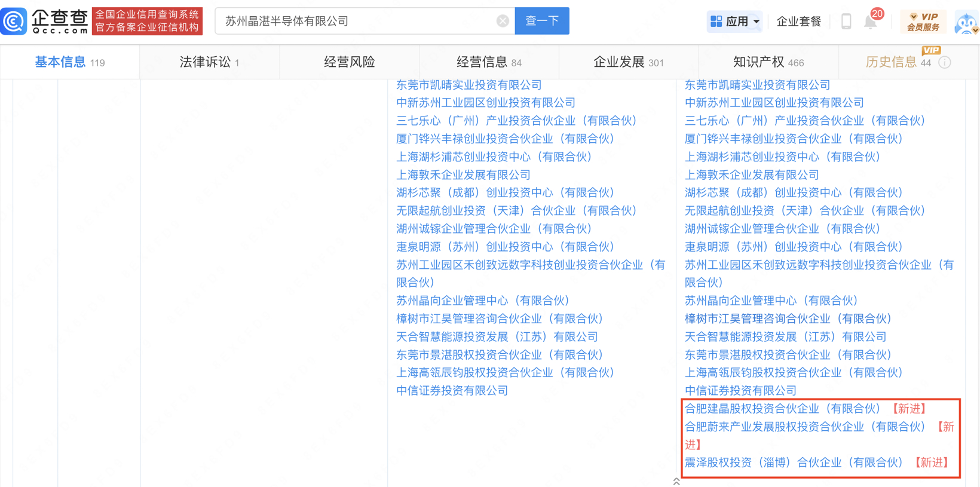
Task: Open the mobile phone app icon
Action: 846,22
